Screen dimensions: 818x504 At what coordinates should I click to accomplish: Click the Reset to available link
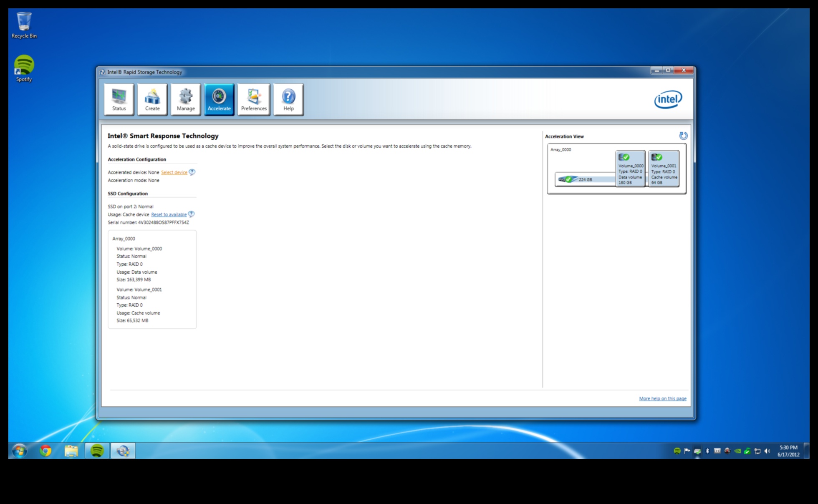169,214
